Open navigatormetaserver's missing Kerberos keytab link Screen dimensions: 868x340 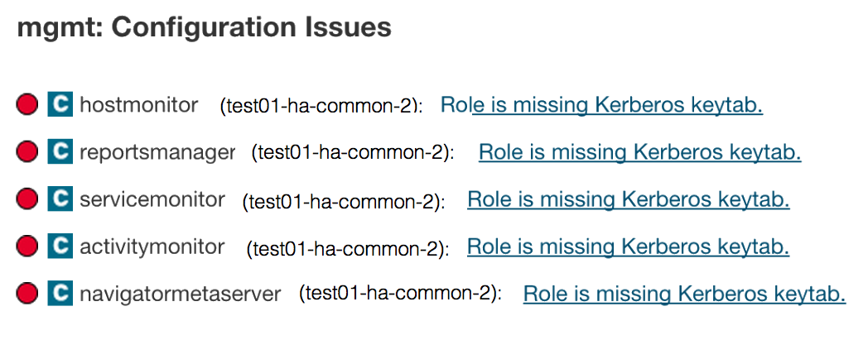point(684,294)
